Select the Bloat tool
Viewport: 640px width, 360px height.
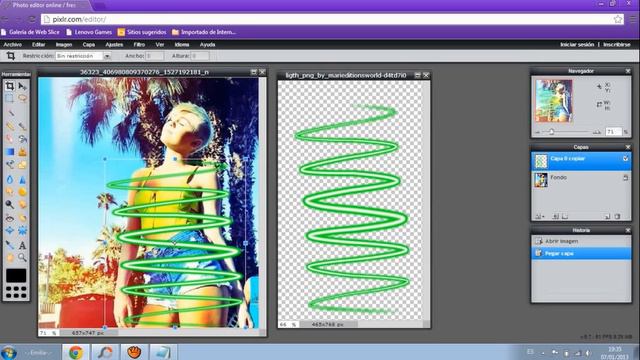[10, 231]
